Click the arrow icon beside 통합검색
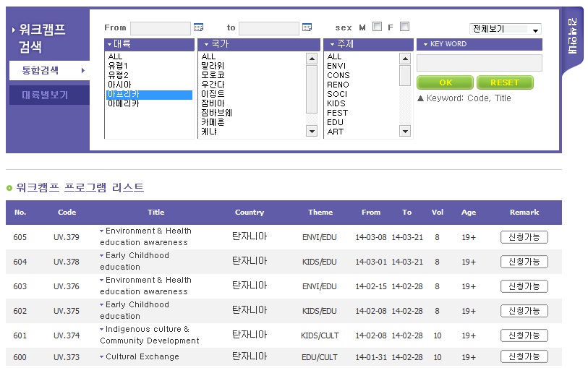This screenshot has width=588, height=368. click(83, 70)
